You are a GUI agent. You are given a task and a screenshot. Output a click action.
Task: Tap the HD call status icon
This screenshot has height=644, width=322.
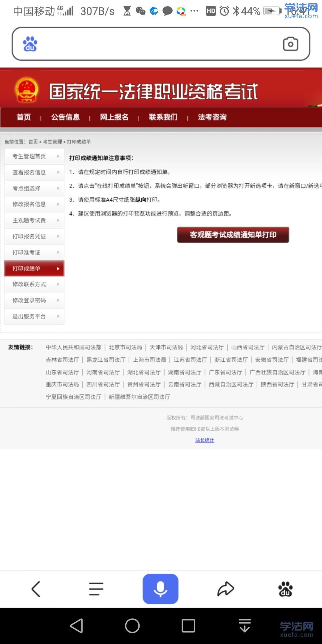pyautogui.click(x=211, y=11)
